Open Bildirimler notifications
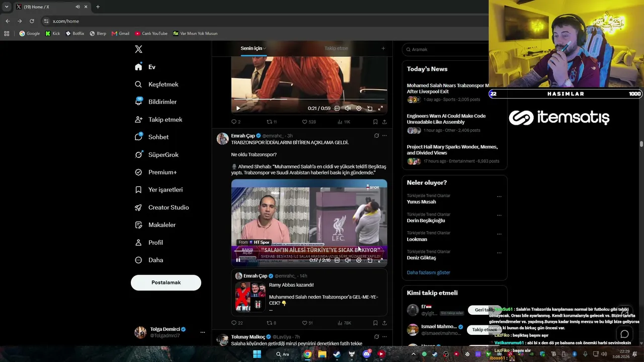Screen dimensions: 644x362 (x=155, y=102)
